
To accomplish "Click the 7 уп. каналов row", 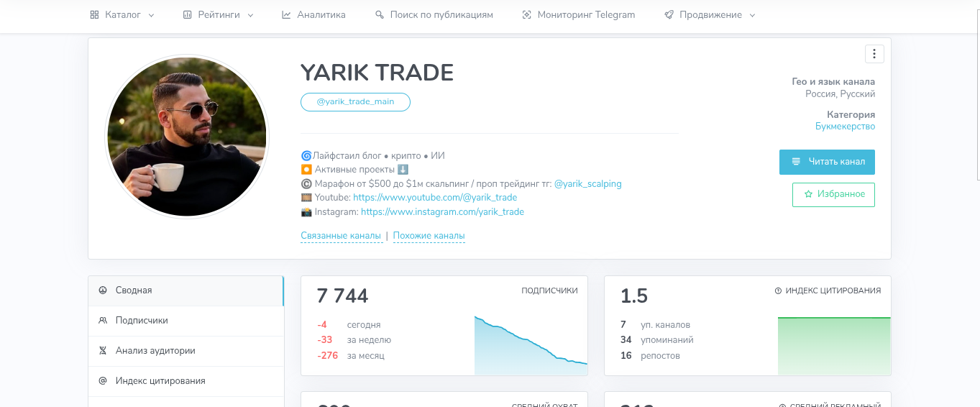I will click(655, 325).
